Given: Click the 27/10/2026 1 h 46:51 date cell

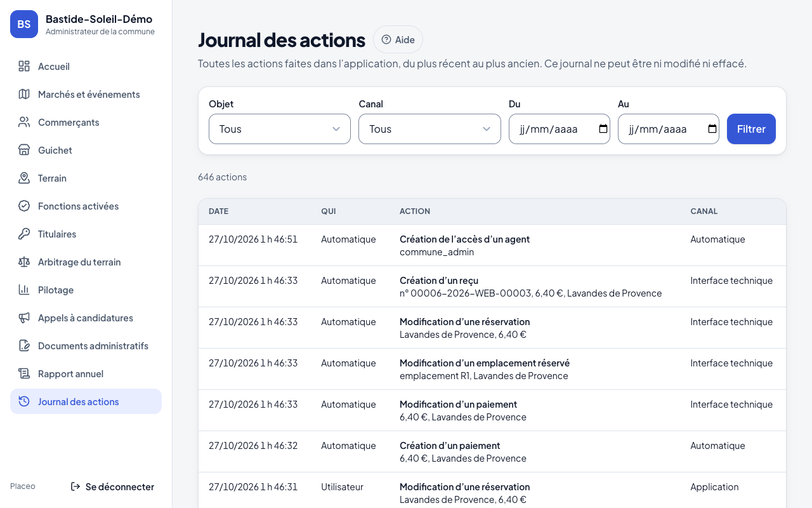Looking at the screenshot, I should [253, 239].
